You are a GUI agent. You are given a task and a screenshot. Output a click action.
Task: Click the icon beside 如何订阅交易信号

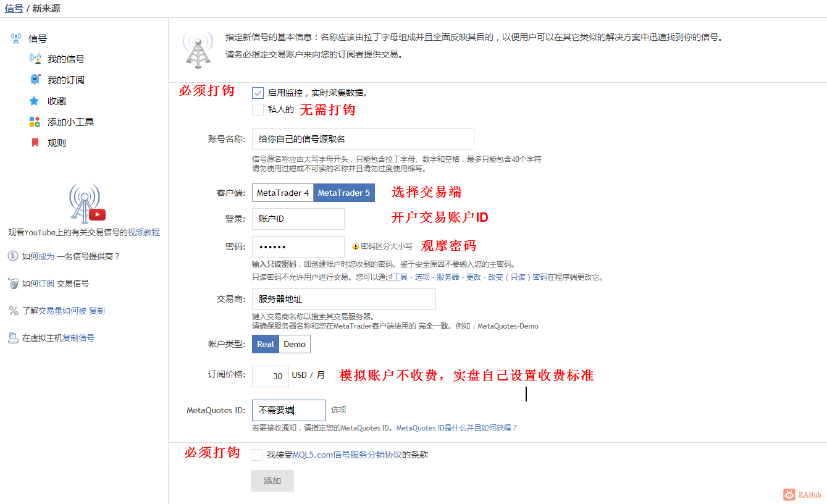[x=13, y=283]
